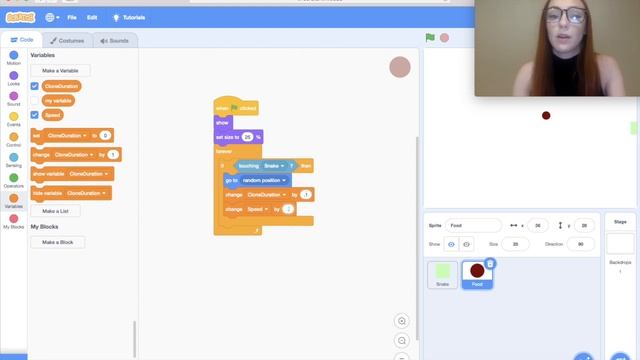Image resolution: width=640 pixels, height=360 pixels.
Task: Select the Sound block category
Action: (x=13, y=98)
